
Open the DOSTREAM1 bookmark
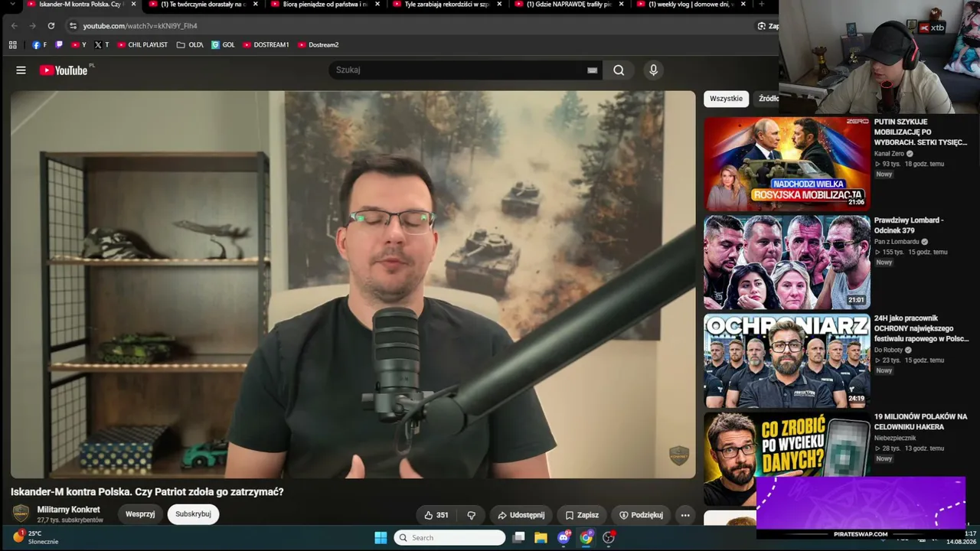(266, 45)
